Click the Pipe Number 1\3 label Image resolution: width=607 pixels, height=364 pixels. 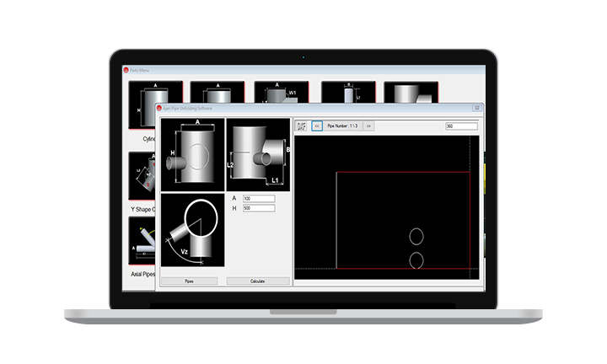pos(342,126)
